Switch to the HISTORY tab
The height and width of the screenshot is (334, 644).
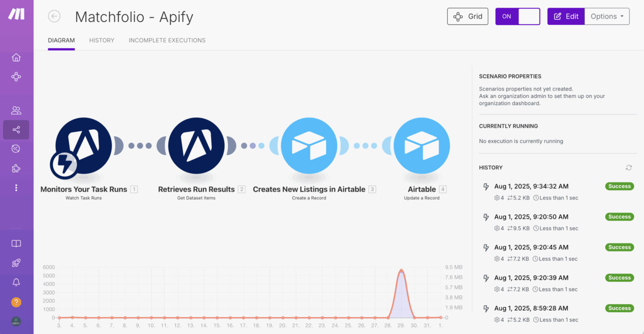click(101, 40)
